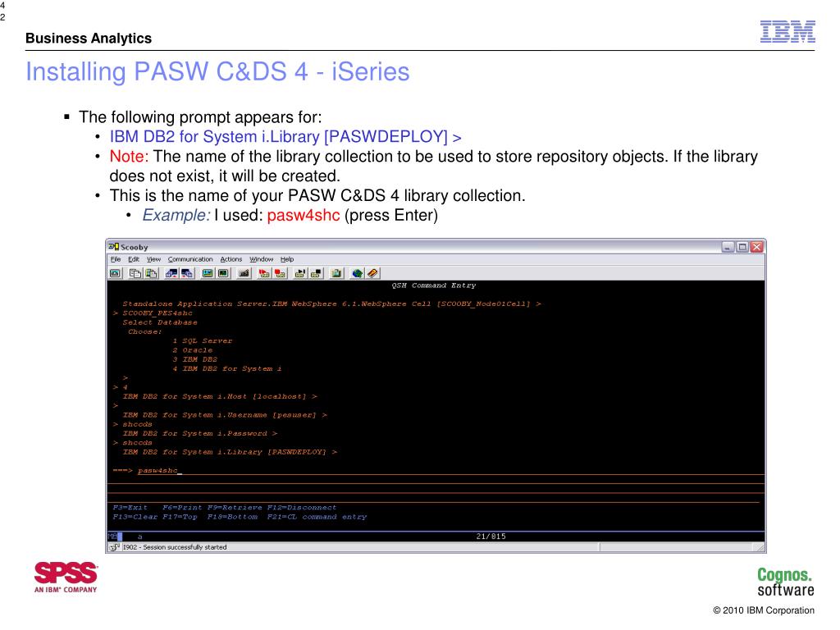Close the Scooby window
Viewport: 840px width, 630px height.
pos(756,247)
